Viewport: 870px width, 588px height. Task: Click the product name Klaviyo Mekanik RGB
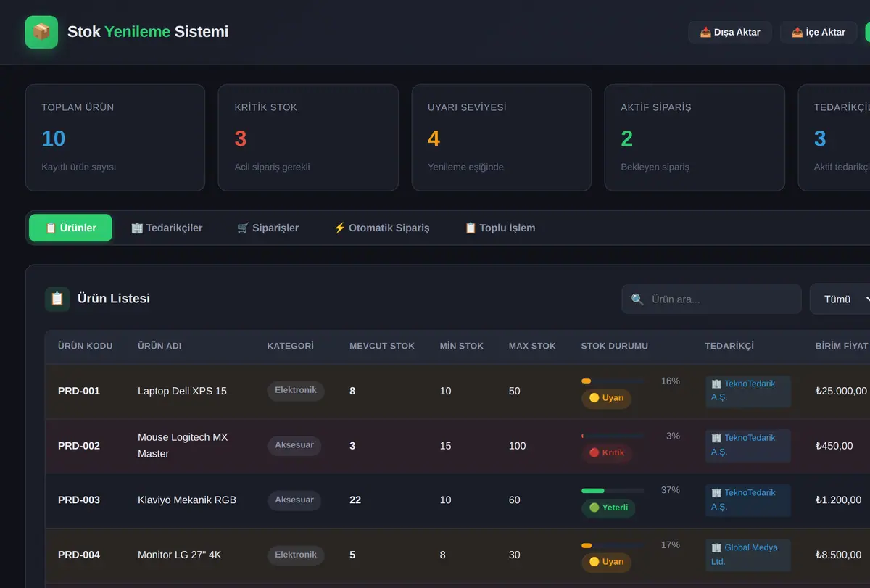(187, 500)
